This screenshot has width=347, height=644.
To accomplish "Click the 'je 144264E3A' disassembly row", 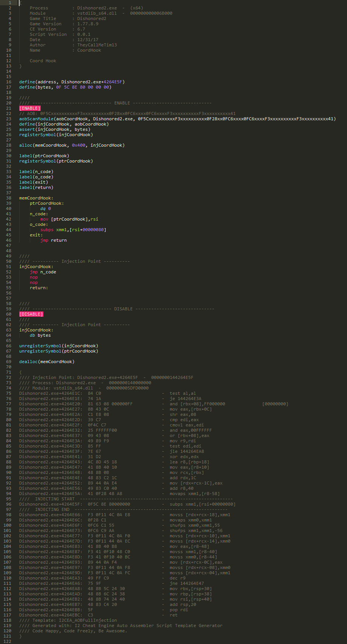I will [x=110, y=399].
